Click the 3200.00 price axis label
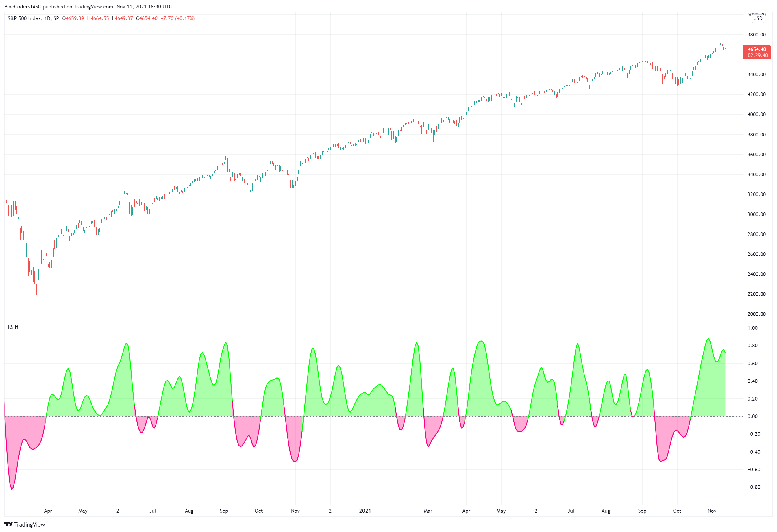This screenshot has width=777, height=532. (756, 194)
